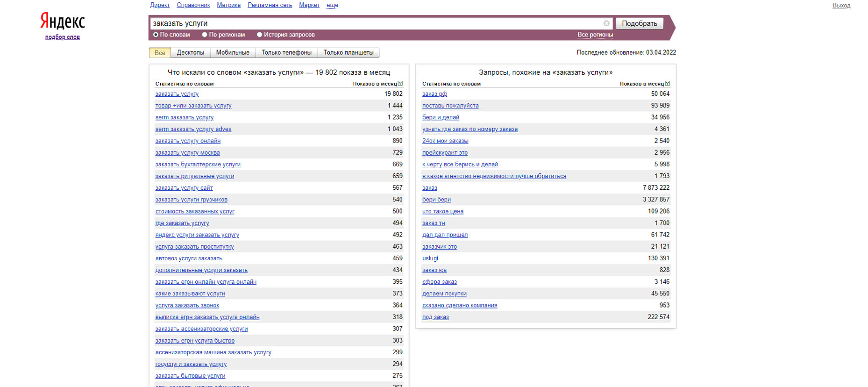Image resolution: width=868 pixels, height=387 pixels.
Task: Open the query 'товар +или заказать услугу'
Action: pos(193,106)
